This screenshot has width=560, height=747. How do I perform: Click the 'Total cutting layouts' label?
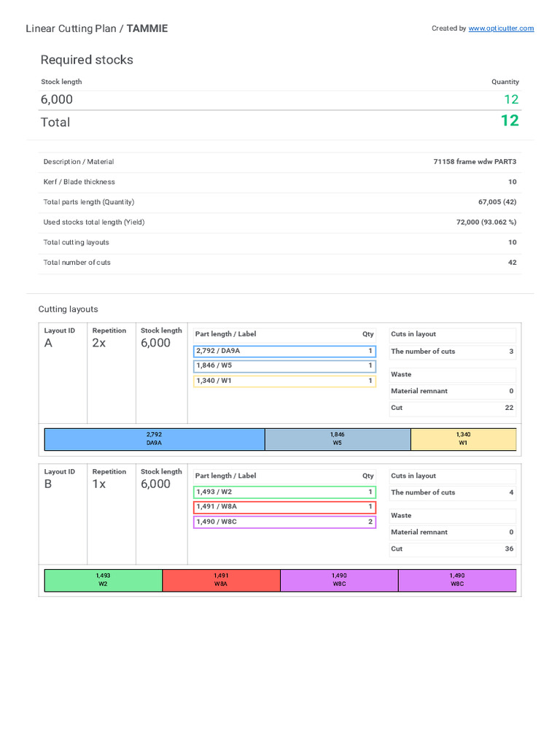tap(76, 242)
